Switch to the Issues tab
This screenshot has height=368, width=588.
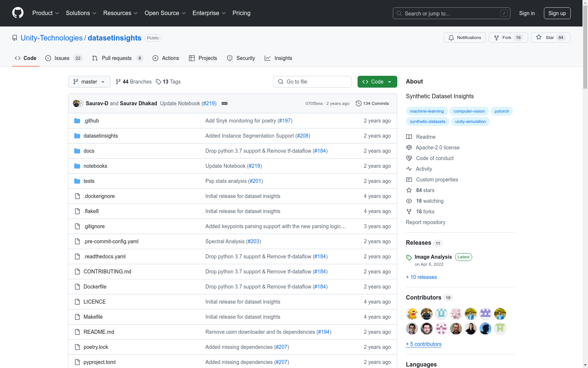tap(64, 58)
